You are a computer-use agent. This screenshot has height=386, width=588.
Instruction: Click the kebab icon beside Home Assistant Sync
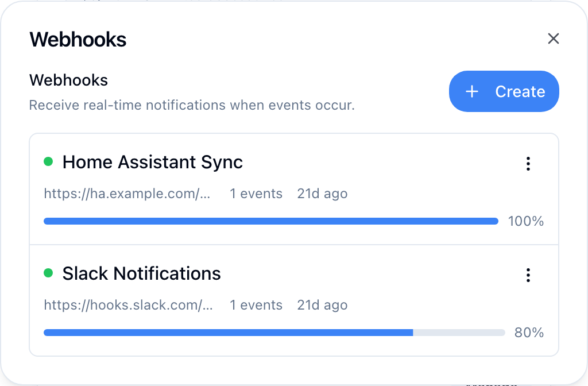point(528,164)
